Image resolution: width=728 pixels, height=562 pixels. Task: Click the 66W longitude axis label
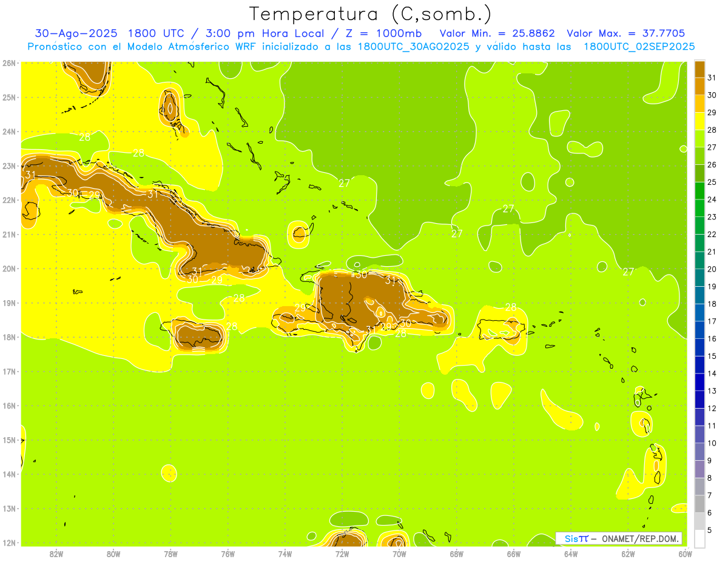coord(514,554)
